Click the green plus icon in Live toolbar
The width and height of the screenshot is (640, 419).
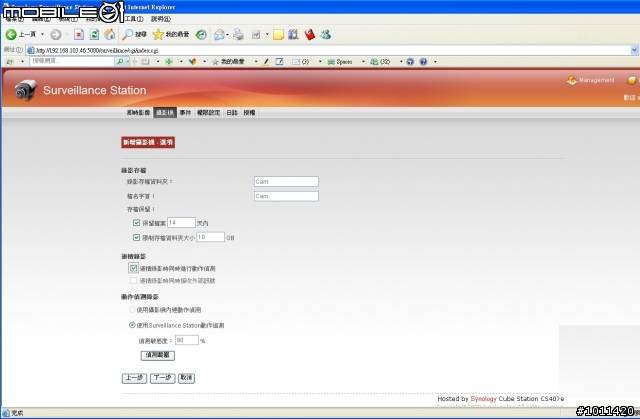point(169,62)
